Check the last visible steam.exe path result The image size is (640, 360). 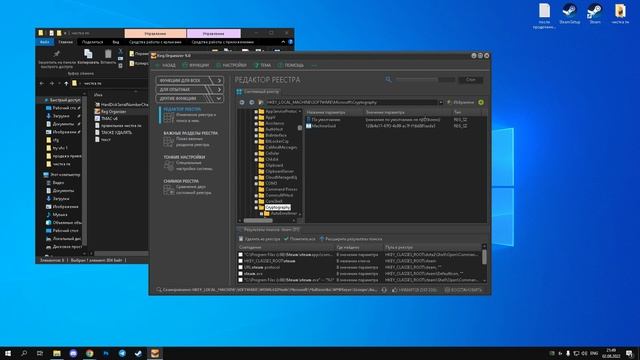(240, 280)
